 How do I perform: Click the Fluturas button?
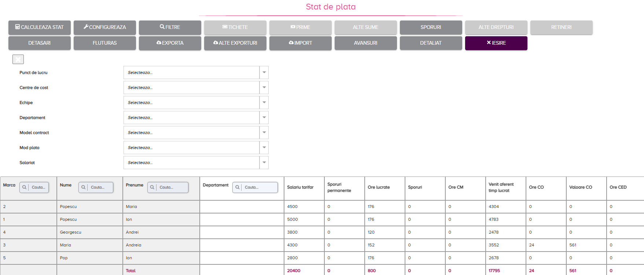(x=105, y=43)
